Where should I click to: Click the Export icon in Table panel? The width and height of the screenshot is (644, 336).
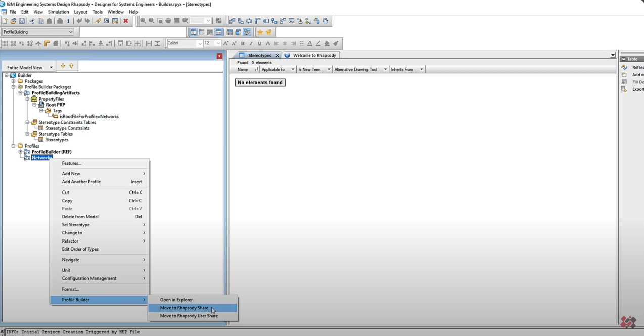click(625, 89)
